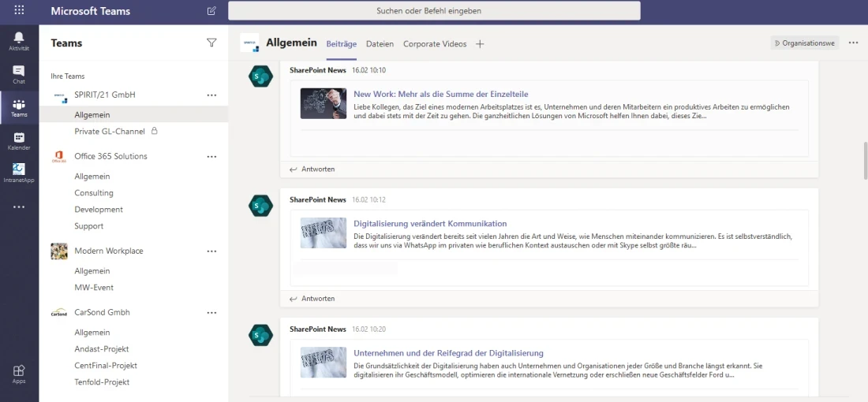Open the Chat section in sidebar

click(19, 74)
